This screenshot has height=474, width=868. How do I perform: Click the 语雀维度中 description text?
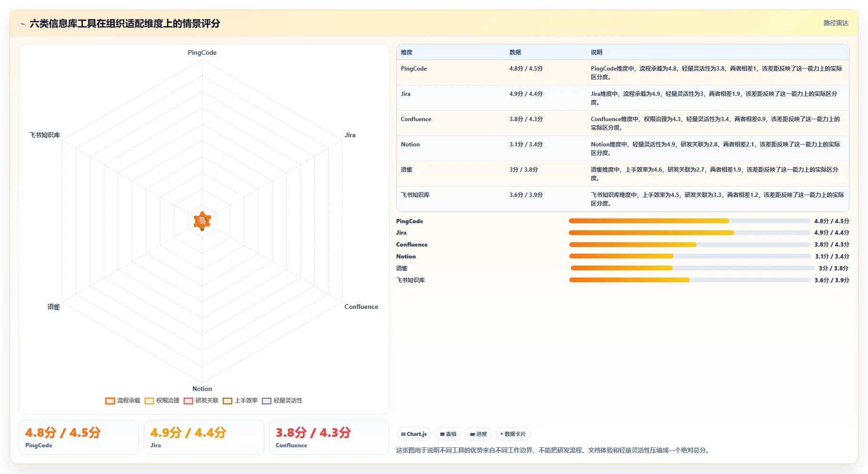coord(715,174)
